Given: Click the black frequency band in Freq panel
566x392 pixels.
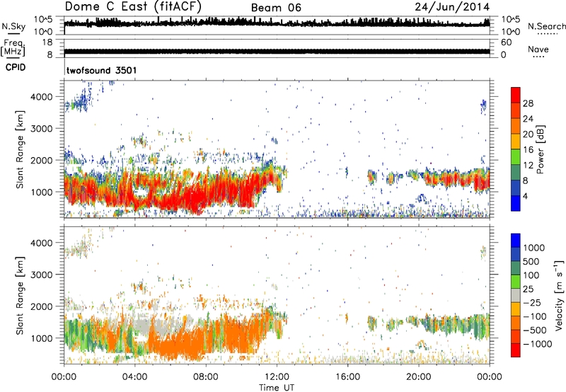Looking at the screenshot, I should click(277, 52).
